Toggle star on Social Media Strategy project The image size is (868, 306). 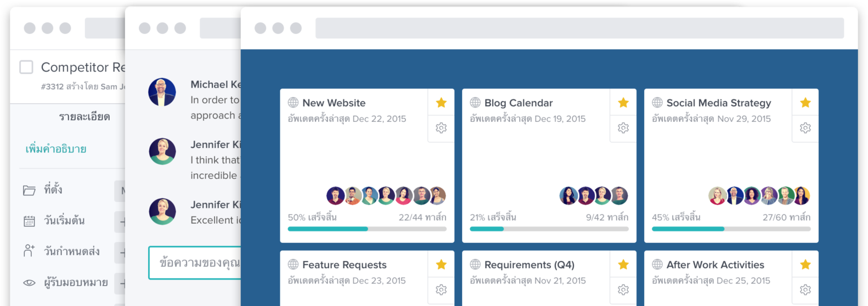(x=805, y=102)
